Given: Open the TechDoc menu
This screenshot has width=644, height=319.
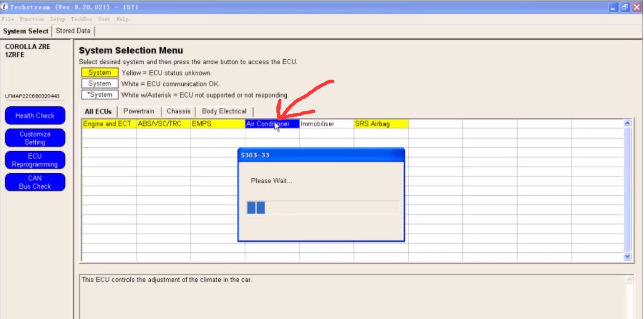Looking at the screenshot, I should pos(80,19).
